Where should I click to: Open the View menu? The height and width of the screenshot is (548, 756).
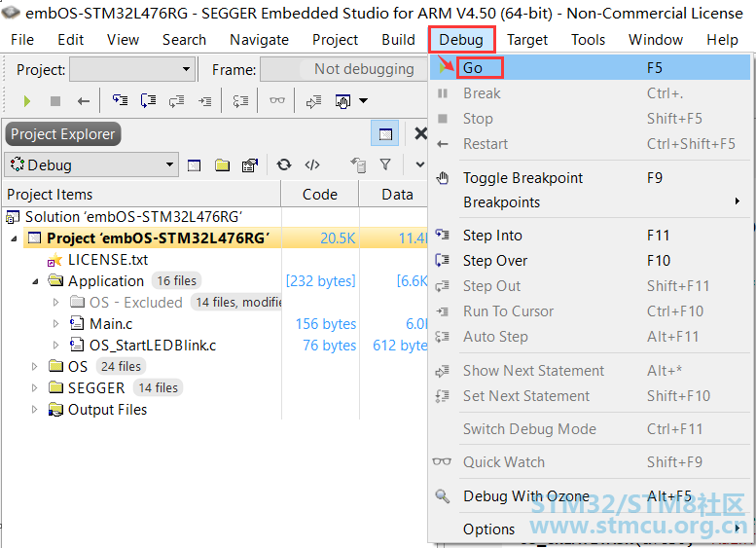click(x=123, y=40)
